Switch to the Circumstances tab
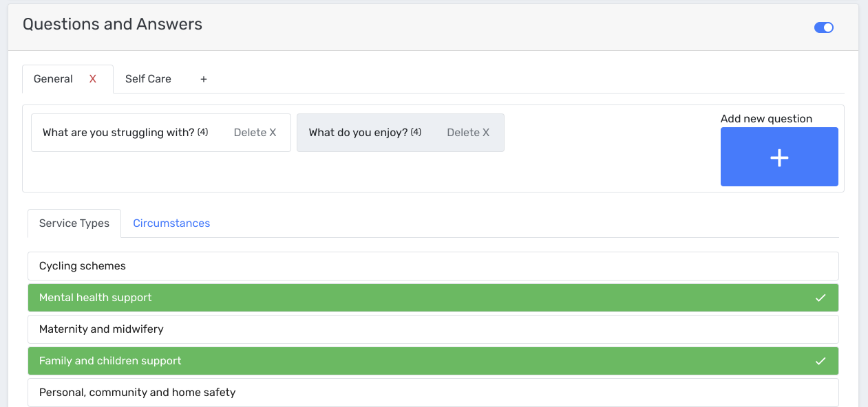 (x=171, y=223)
